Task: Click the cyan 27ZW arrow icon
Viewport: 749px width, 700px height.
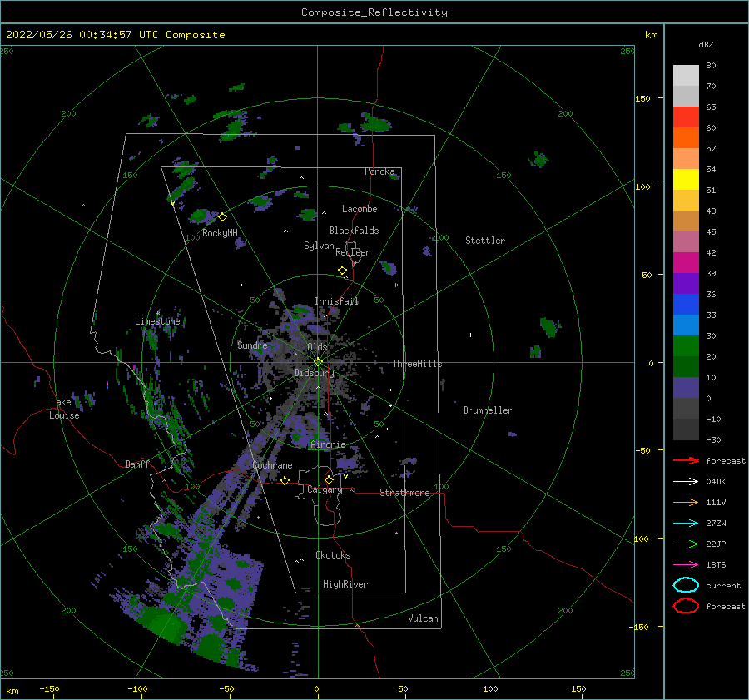Action: pos(686,524)
